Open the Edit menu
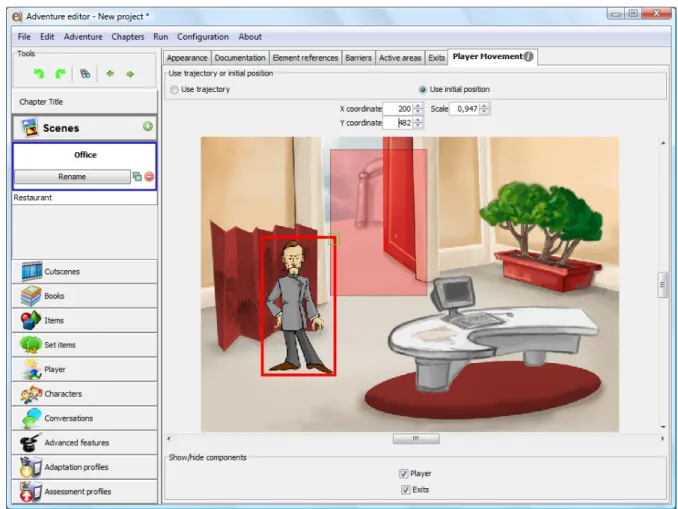This screenshot has height=509, width=678. tap(47, 37)
